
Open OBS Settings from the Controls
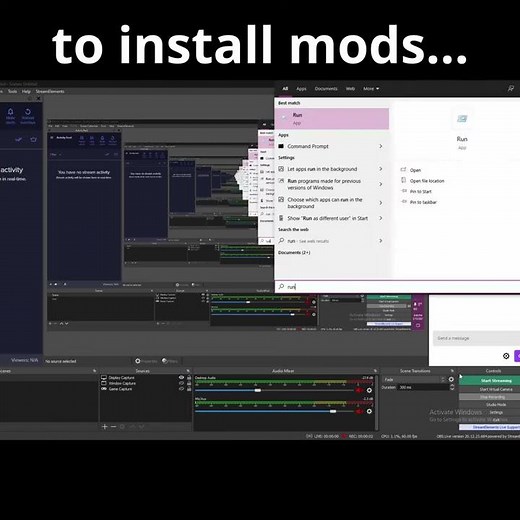pos(496,412)
